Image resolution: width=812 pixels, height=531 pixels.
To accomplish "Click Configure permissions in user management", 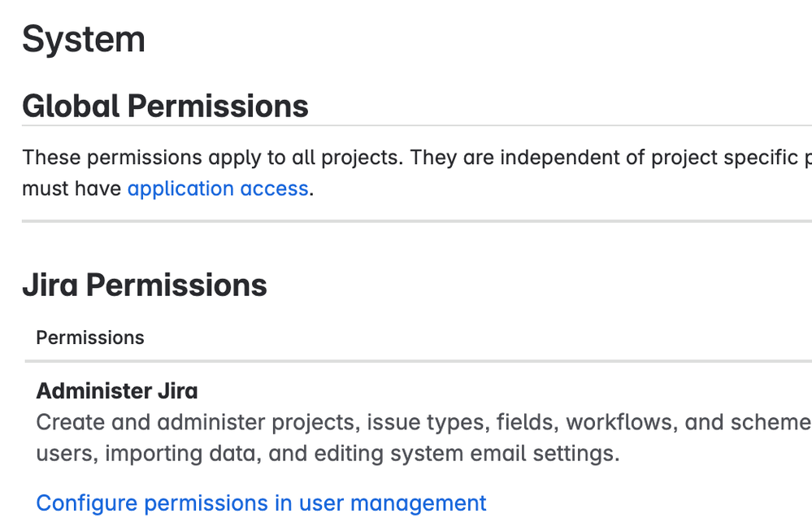I will coord(261,503).
